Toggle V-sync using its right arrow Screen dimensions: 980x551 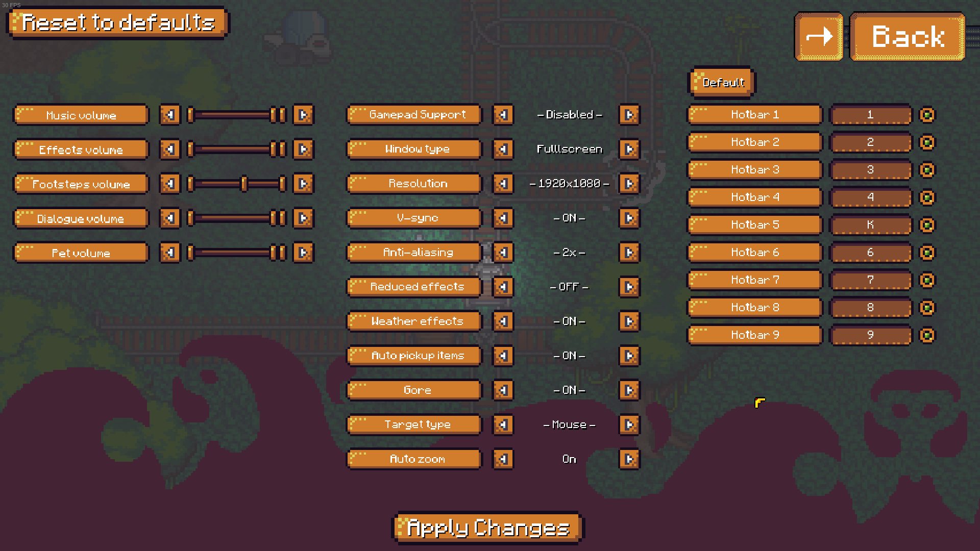pyautogui.click(x=629, y=218)
